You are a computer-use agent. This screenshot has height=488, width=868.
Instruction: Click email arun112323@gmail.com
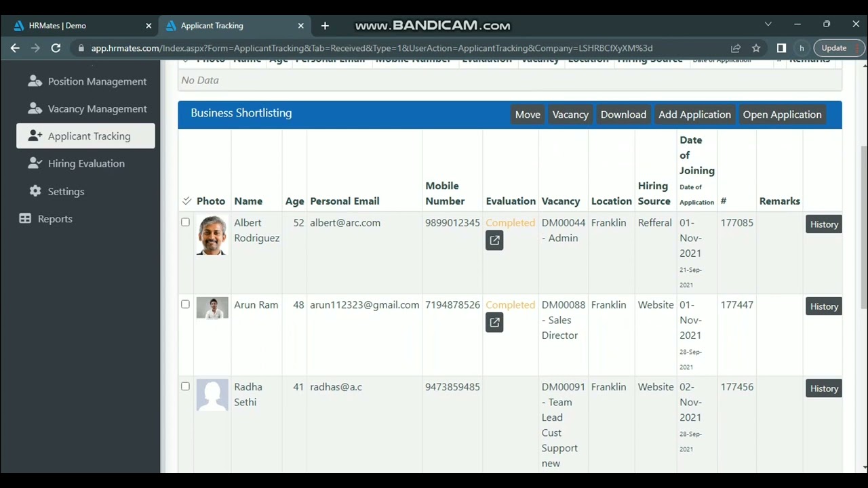[365, 304]
